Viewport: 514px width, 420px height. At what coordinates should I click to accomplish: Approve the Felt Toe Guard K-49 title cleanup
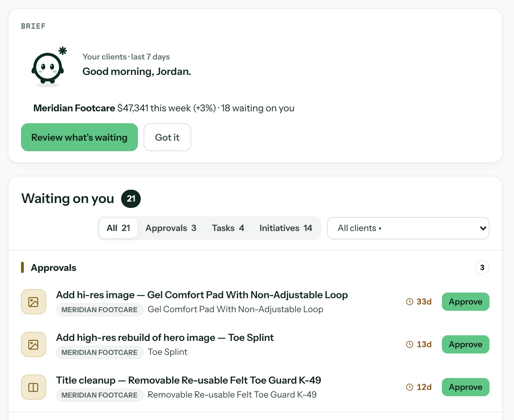click(x=465, y=387)
